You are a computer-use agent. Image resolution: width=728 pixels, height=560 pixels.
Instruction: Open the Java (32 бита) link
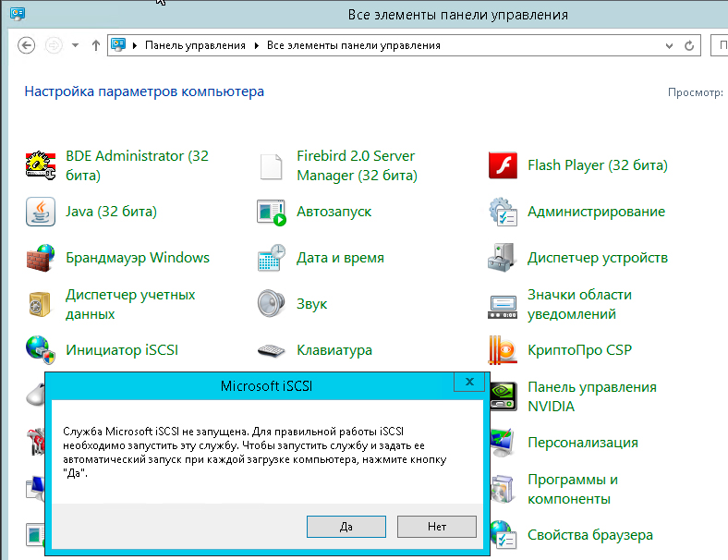(112, 212)
